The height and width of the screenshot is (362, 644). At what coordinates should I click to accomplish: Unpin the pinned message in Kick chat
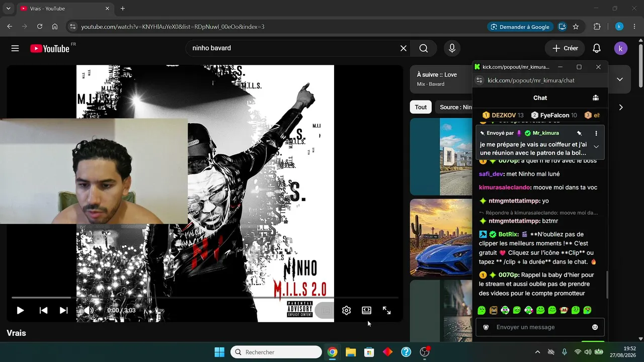pyautogui.click(x=580, y=133)
